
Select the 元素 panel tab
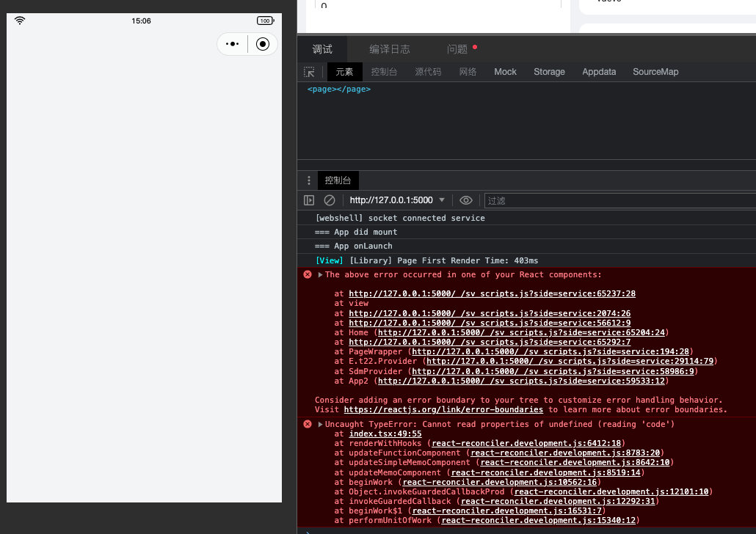(x=344, y=72)
